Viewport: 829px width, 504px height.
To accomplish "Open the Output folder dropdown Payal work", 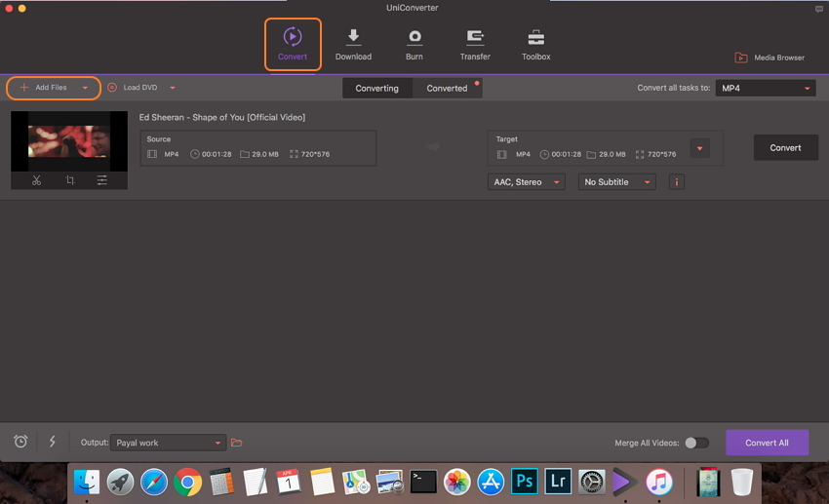I will coord(168,443).
